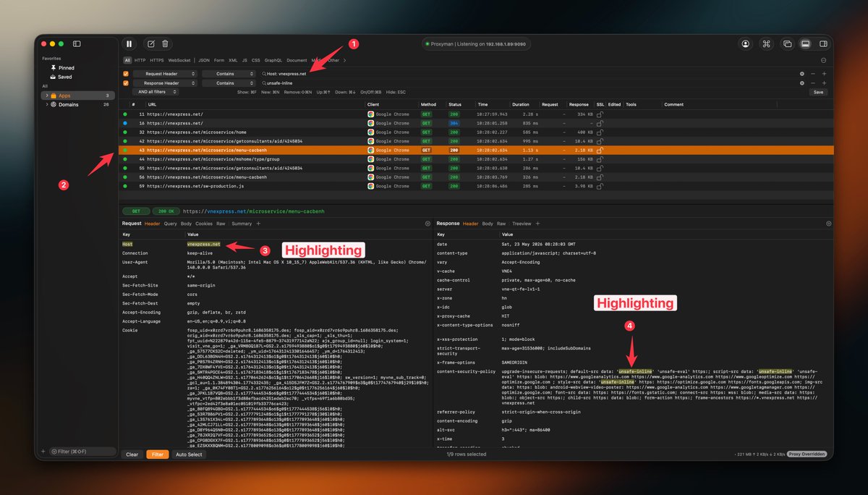Switch to the Request Cookies tab
Viewport: 868px width, 495px height.
[x=204, y=224]
